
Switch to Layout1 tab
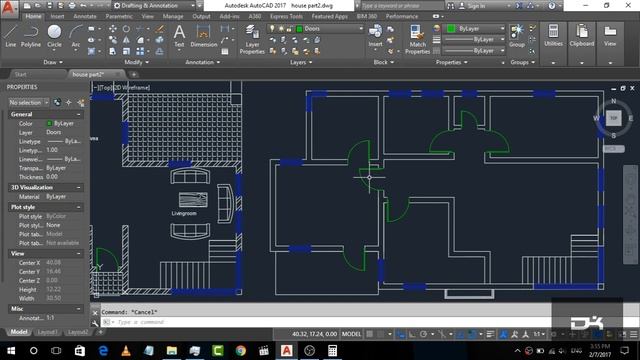pos(47,332)
